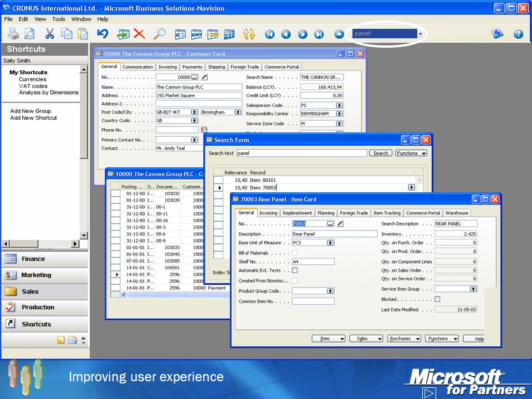Click the yellow note icon at navigation pane bottom
This screenshot has width=532, height=399.
point(61,340)
